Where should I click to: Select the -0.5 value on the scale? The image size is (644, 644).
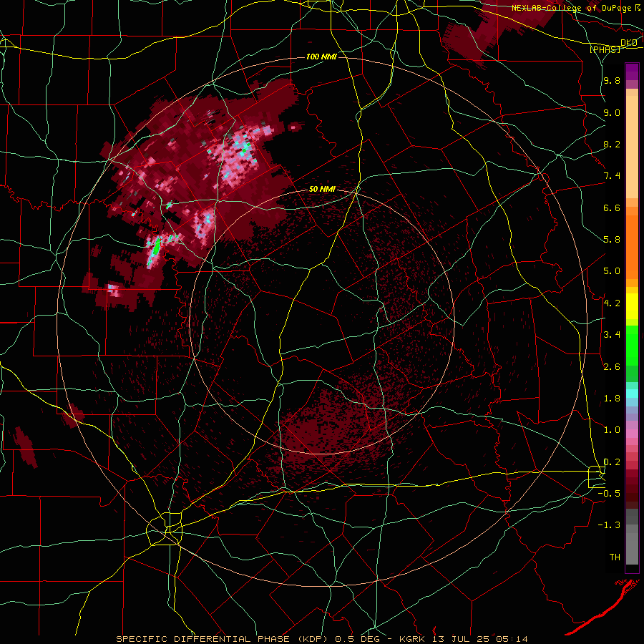pyautogui.click(x=609, y=494)
